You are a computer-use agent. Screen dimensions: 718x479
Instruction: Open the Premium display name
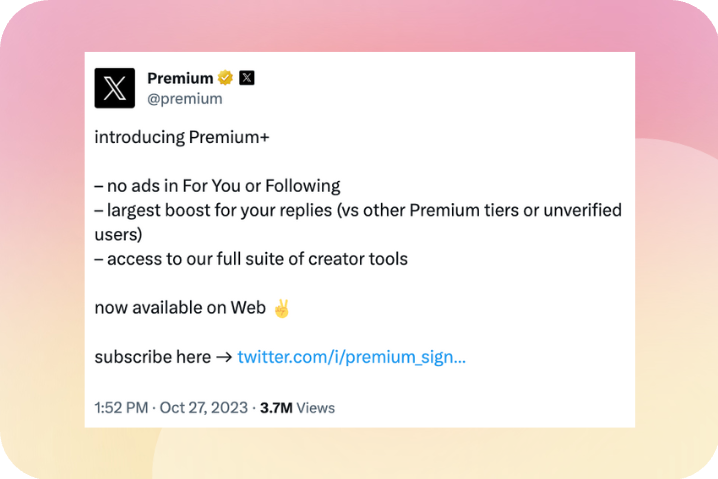point(180,78)
